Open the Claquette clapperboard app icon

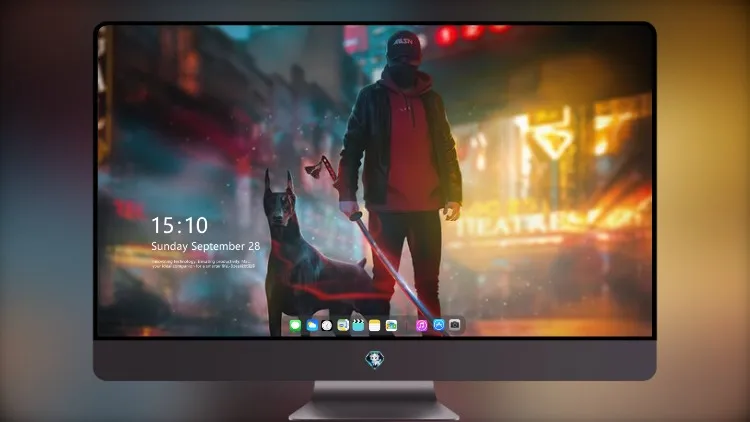click(358, 326)
